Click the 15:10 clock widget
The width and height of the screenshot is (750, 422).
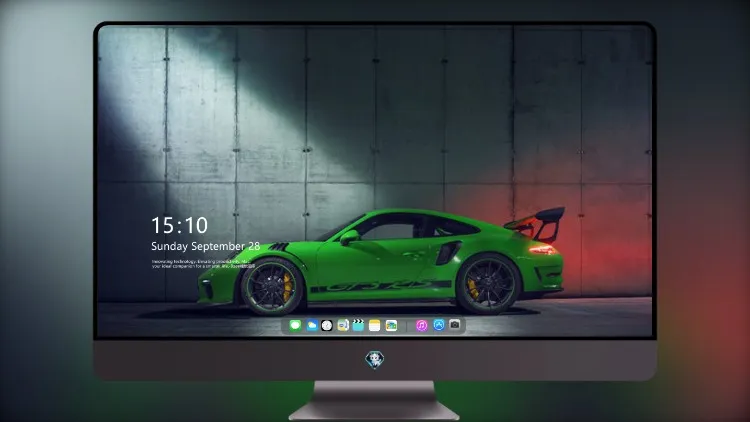pyautogui.click(x=179, y=225)
